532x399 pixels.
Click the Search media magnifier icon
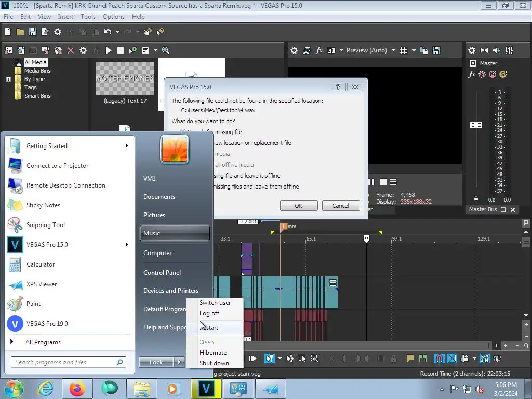pyautogui.click(x=166, y=50)
